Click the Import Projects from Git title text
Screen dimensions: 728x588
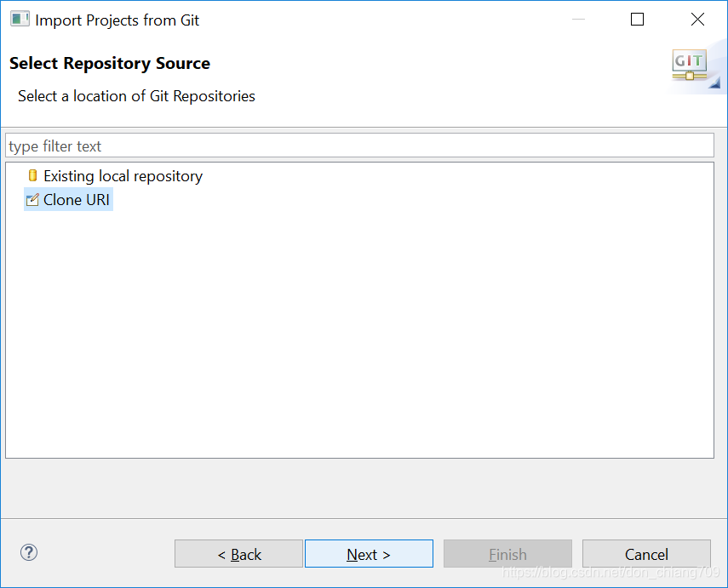(x=116, y=20)
